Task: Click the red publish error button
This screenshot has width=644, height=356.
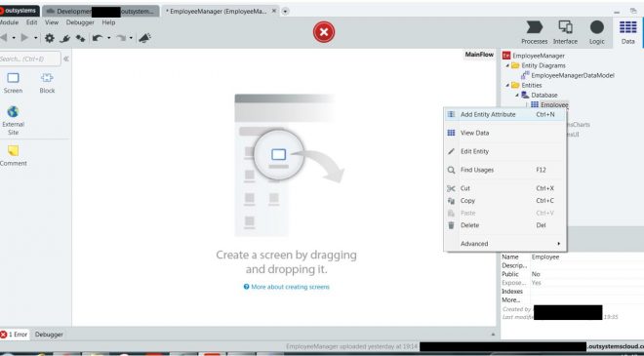Action: 324,32
